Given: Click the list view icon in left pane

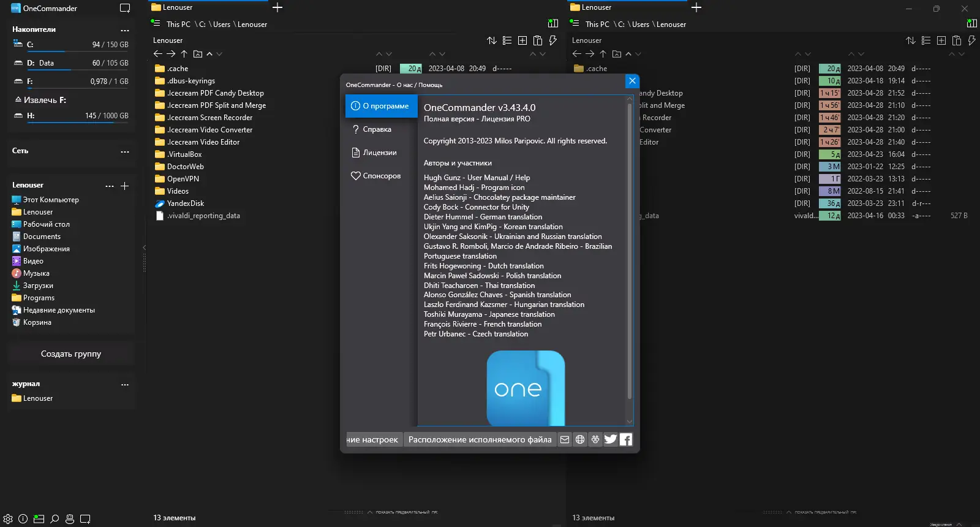Looking at the screenshot, I should 507,40.
